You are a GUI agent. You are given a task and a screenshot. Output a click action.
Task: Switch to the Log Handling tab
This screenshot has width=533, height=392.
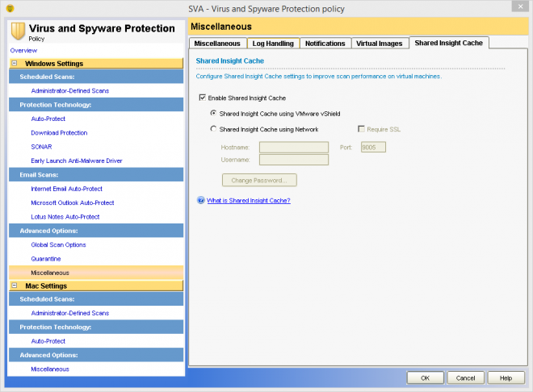point(273,44)
